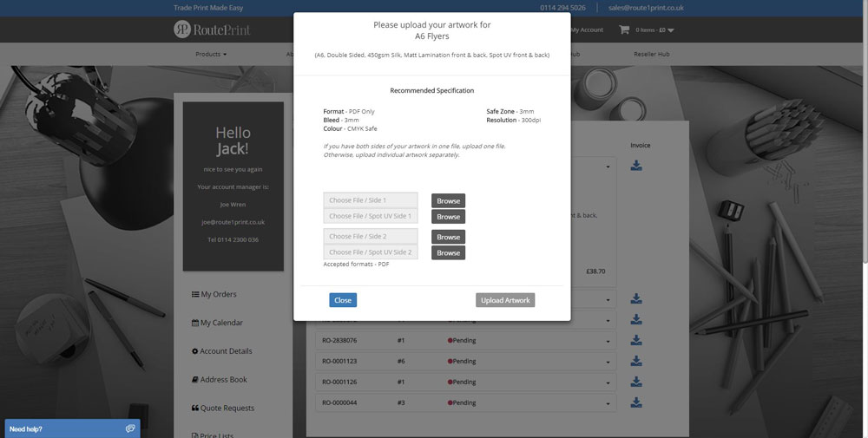Download invoice for order RO-0001123

[636, 361]
